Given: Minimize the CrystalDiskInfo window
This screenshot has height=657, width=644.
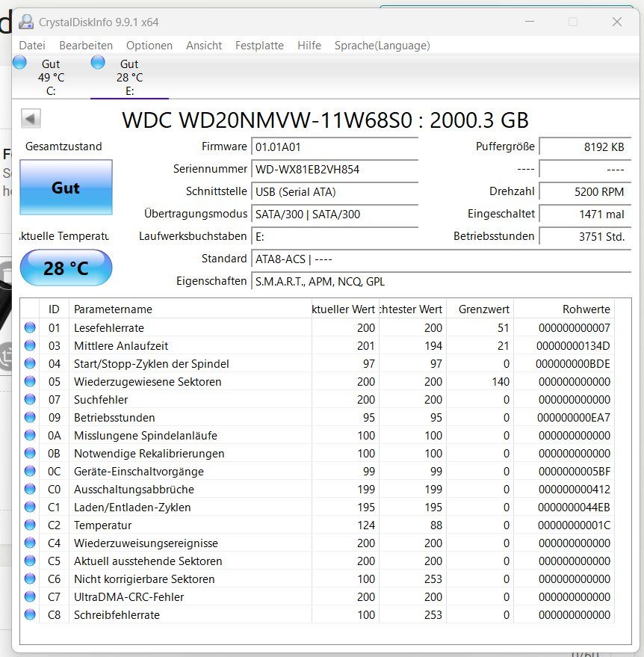Looking at the screenshot, I should tap(530, 22).
